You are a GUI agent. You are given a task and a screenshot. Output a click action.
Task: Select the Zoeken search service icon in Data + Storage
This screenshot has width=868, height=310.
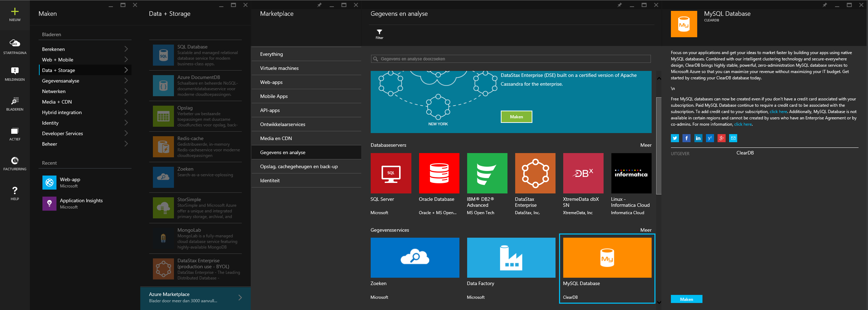pos(163,177)
